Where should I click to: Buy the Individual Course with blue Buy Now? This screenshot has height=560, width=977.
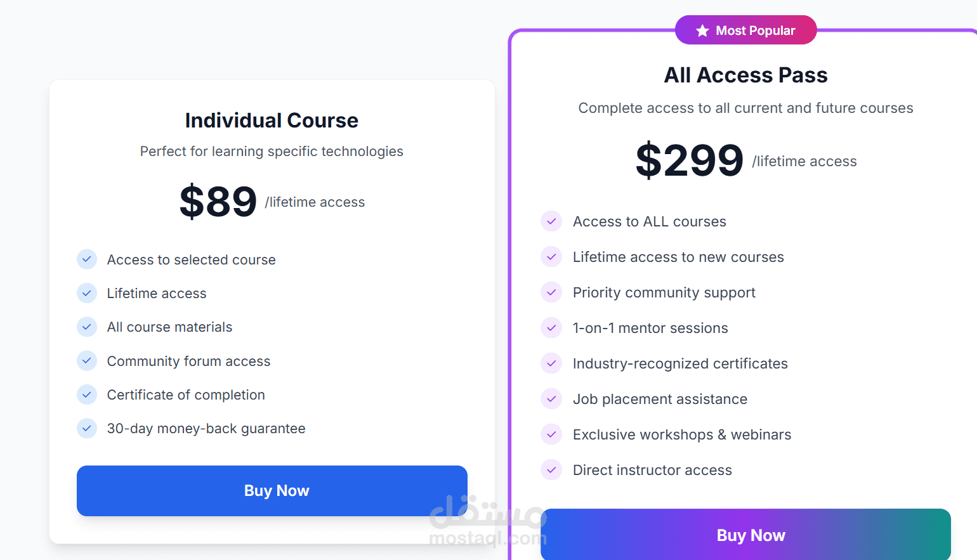point(272,490)
